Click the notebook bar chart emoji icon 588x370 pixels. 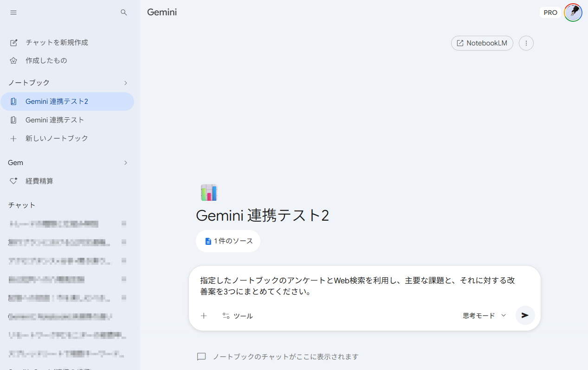tap(209, 192)
